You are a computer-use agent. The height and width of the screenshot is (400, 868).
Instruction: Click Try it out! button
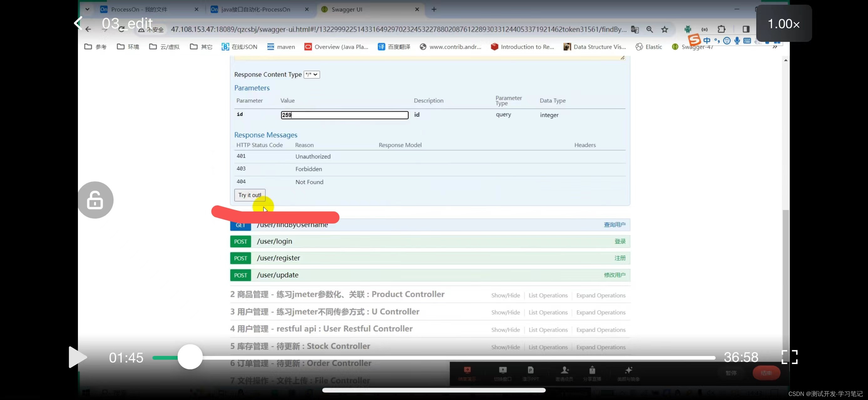point(249,195)
